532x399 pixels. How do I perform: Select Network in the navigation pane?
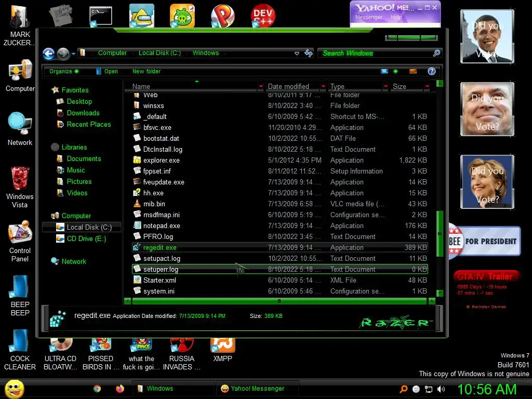click(74, 262)
